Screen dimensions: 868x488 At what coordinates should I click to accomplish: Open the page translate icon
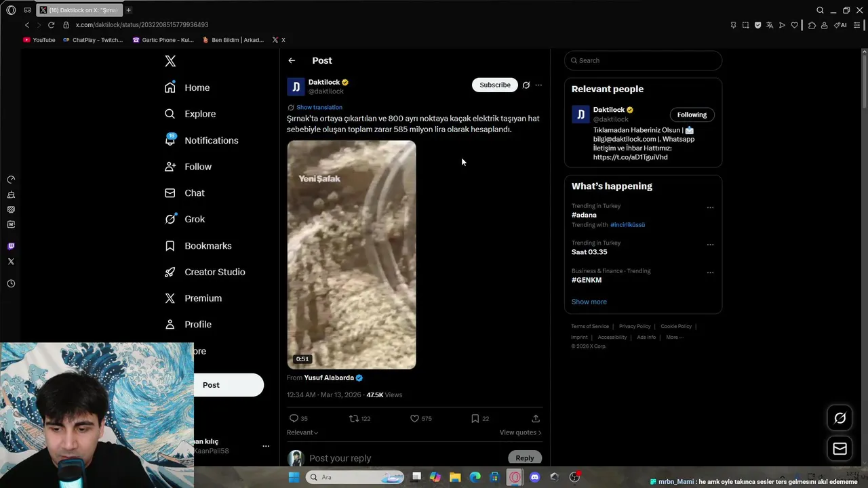tap(770, 25)
